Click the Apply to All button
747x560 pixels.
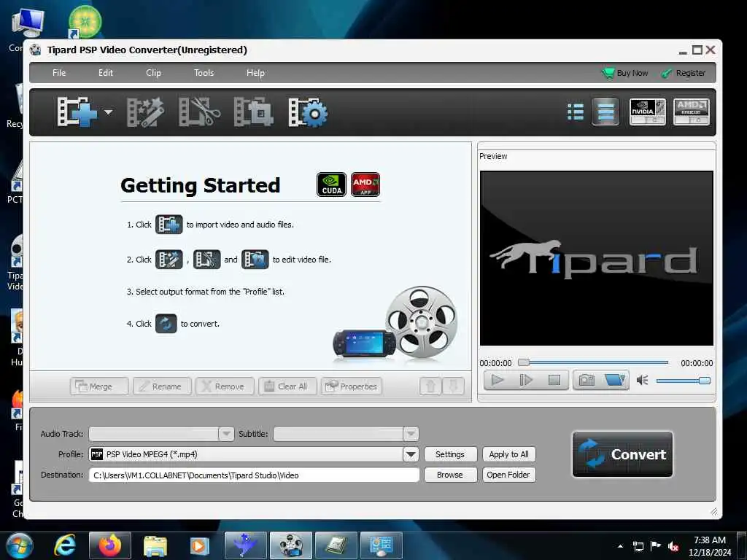click(x=508, y=454)
